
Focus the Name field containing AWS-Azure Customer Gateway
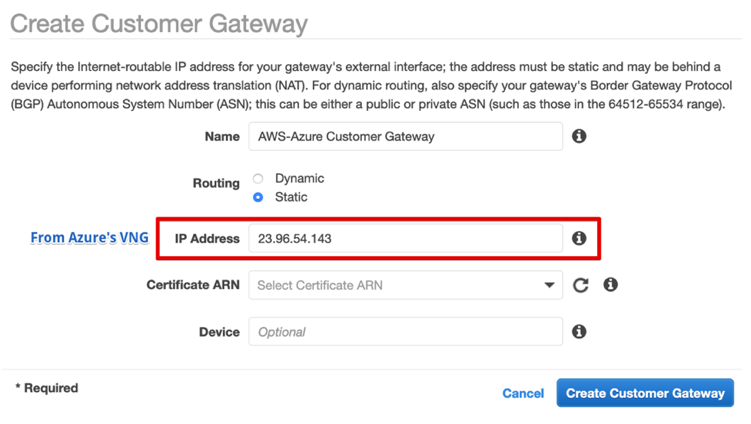click(405, 136)
